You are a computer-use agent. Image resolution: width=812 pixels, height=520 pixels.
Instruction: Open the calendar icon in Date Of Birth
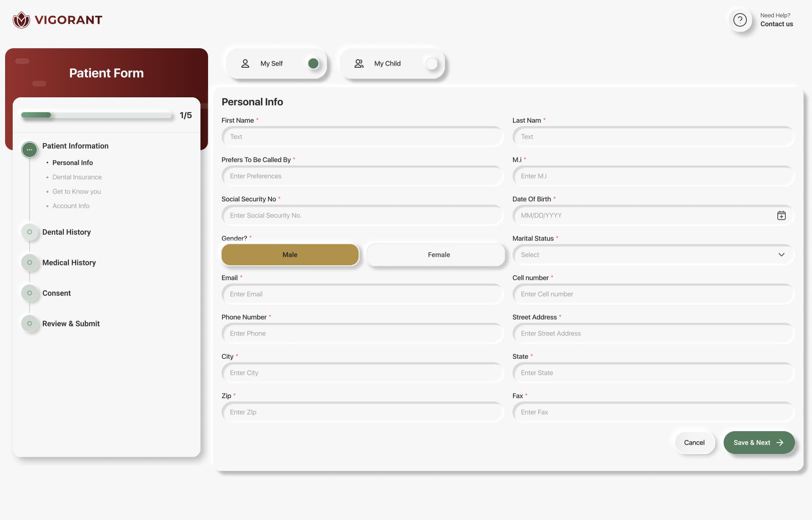click(x=781, y=216)
